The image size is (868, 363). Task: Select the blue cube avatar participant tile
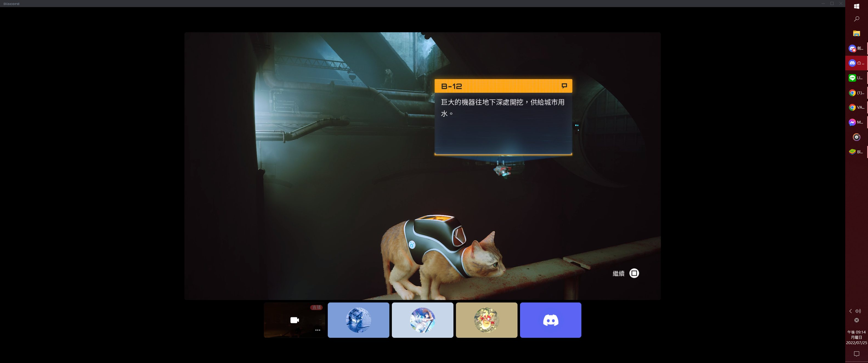tap(358, 320)
